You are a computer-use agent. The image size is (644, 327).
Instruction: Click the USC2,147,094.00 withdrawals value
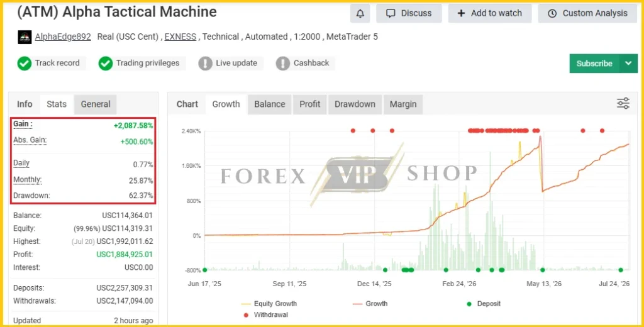(125, 301)
